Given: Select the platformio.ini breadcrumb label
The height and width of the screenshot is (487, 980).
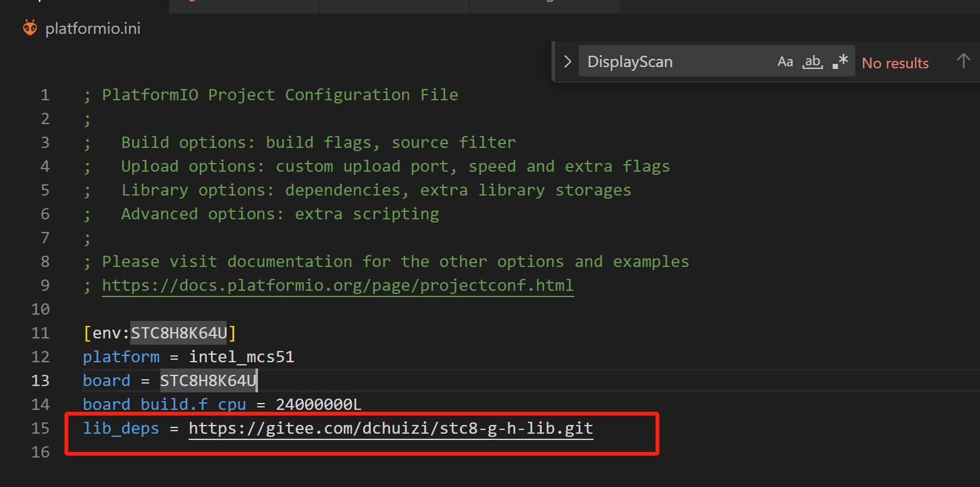Looking at the screenshot, I should click(93, 29).
